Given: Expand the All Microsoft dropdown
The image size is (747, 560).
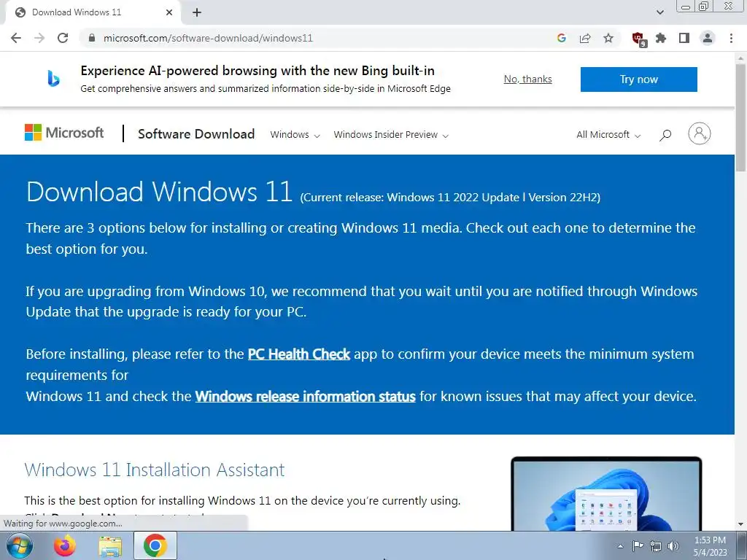Looking at the screenshot, I should [608, 135].
